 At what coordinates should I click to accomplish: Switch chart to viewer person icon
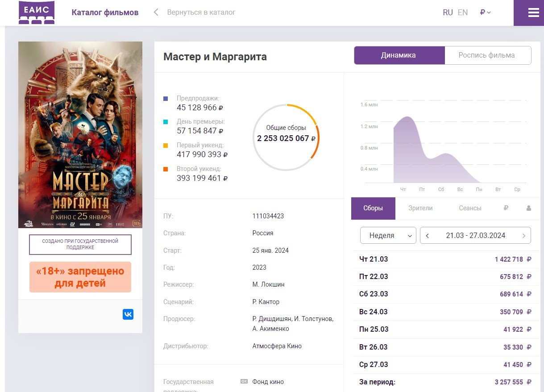(x=529, y=208)
